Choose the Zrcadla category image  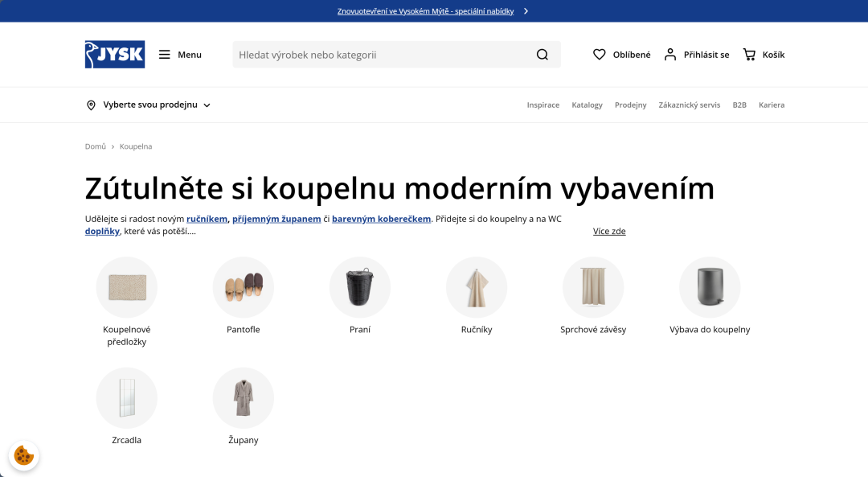point(127,397)
